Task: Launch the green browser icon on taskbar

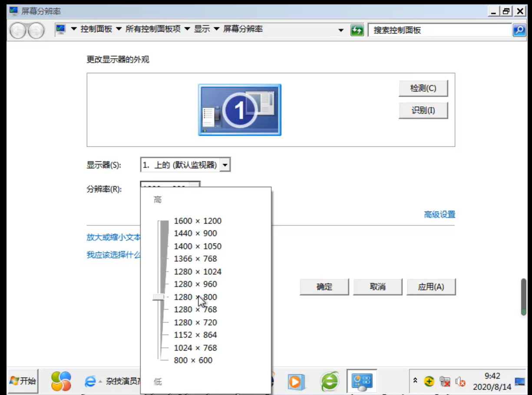Action: 329,381
